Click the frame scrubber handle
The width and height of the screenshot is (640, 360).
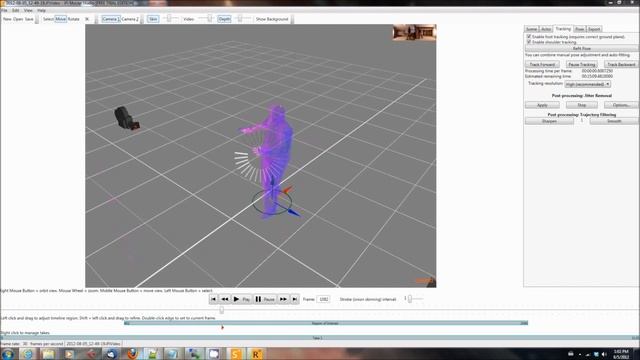click(x=221, y=310)
